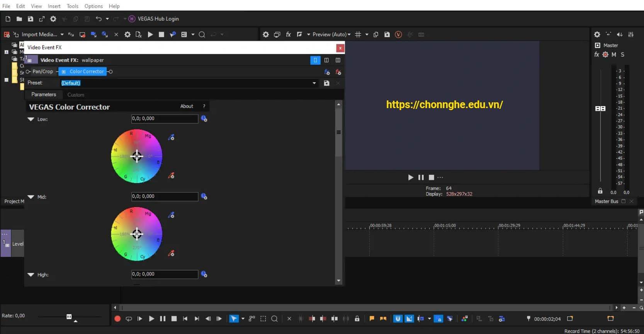Start timeline recording with the red button

(118, 319)
